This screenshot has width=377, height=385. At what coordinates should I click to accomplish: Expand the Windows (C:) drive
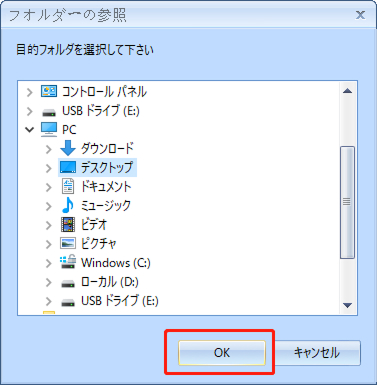(49, 263)
